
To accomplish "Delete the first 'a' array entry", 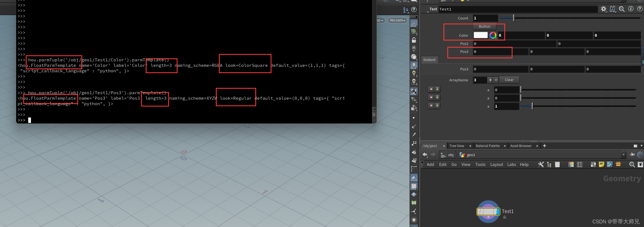I will [431, 89].
